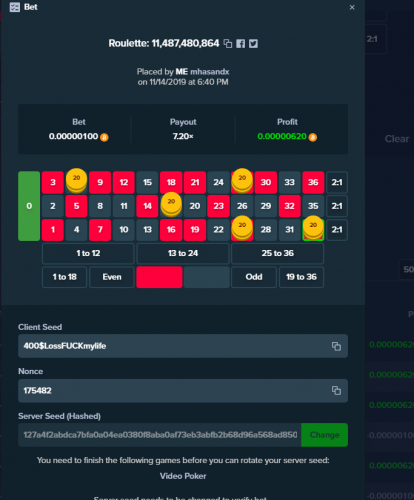The width and height of the screenshot is (414, 500).
Task: Select roulette number 29
Action: click(x=266, y=206)
